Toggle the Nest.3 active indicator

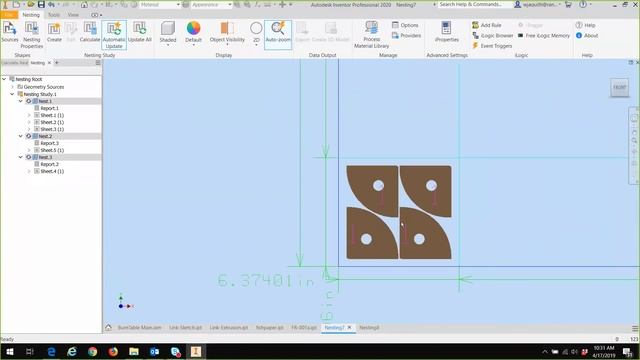29,157
